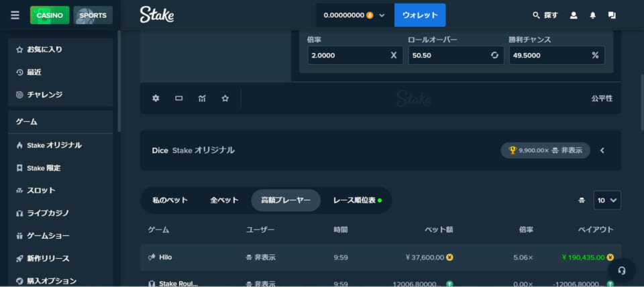Click the 倍率 multiplier input field
The image size is (644, 287).
point(355,55)
